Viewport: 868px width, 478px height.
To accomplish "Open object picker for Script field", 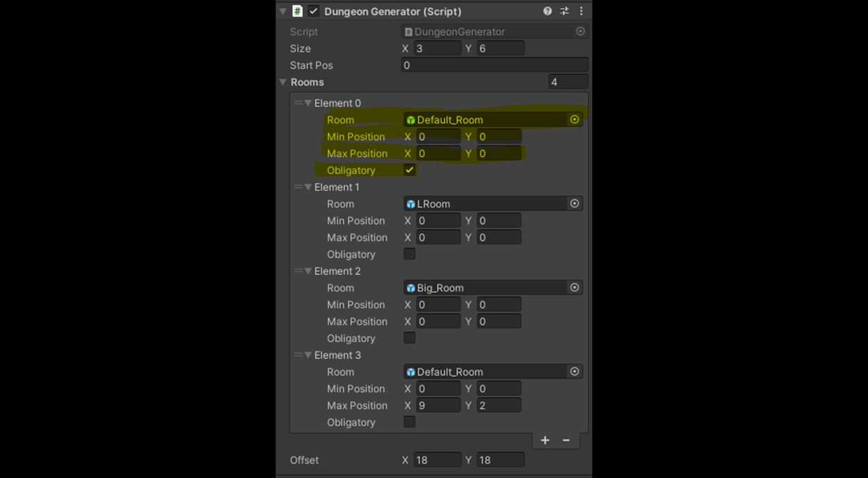I will pos(581,31).
